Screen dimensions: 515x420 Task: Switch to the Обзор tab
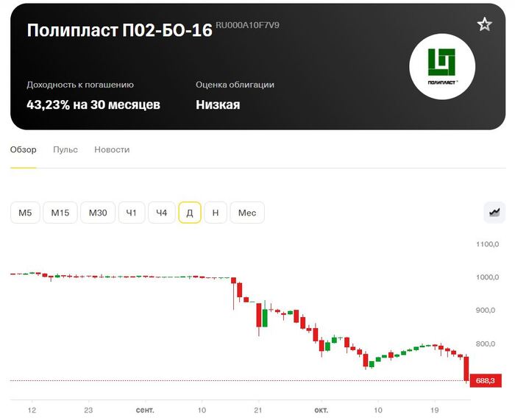pyautogui.click(x=23, y=150)
